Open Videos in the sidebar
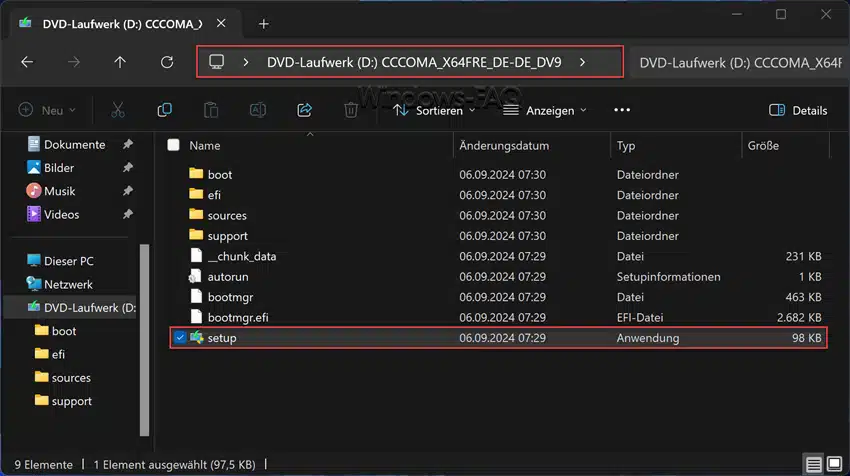 coord(61,214)
